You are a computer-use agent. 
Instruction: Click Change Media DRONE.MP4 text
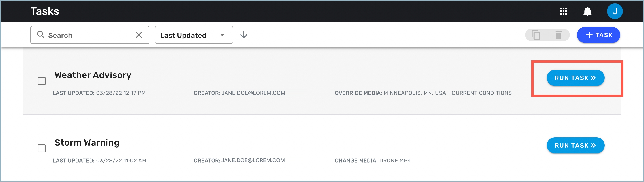click(x=373, y=161)
